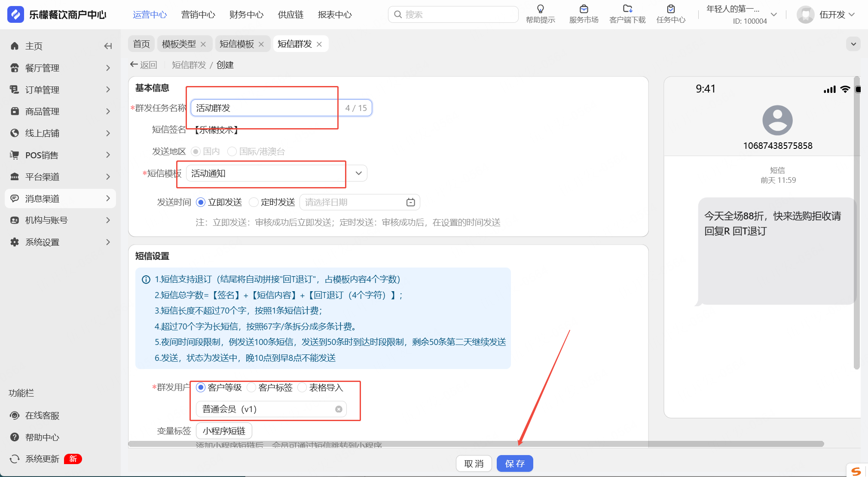
Task: Click the horizontal scrollbar above buttons
Action: (x=473, y=444)
